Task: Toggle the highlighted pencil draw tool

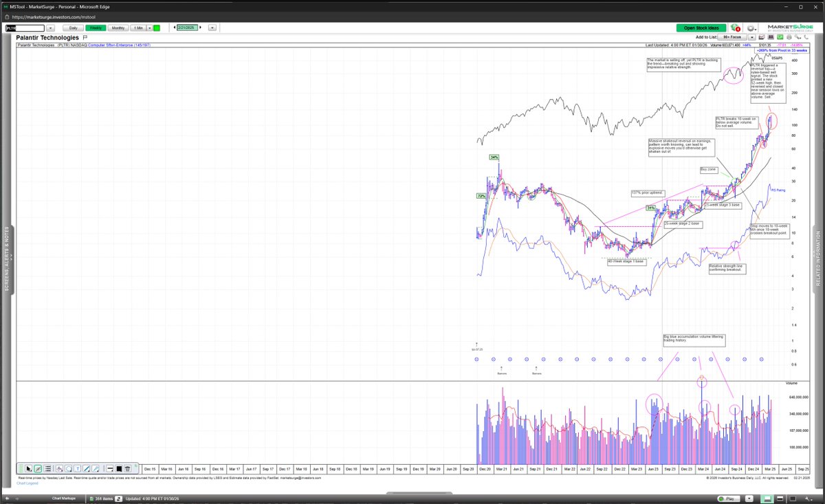Action: (x=38, y=468)
